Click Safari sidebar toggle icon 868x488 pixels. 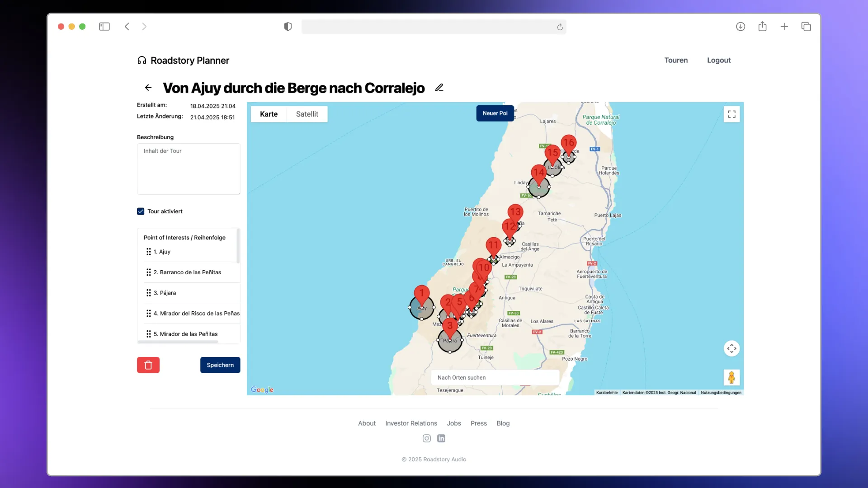(x=104, y=27)
